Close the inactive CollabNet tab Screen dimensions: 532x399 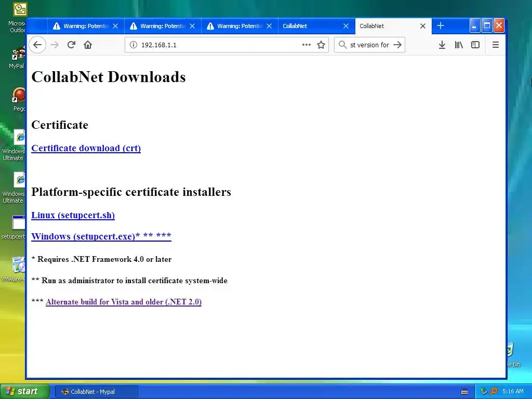tap(345, 26)
